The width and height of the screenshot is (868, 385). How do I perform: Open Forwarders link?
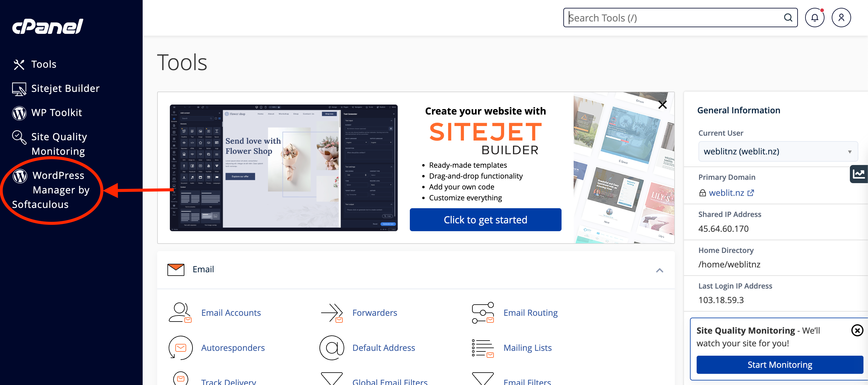[374, 312]
